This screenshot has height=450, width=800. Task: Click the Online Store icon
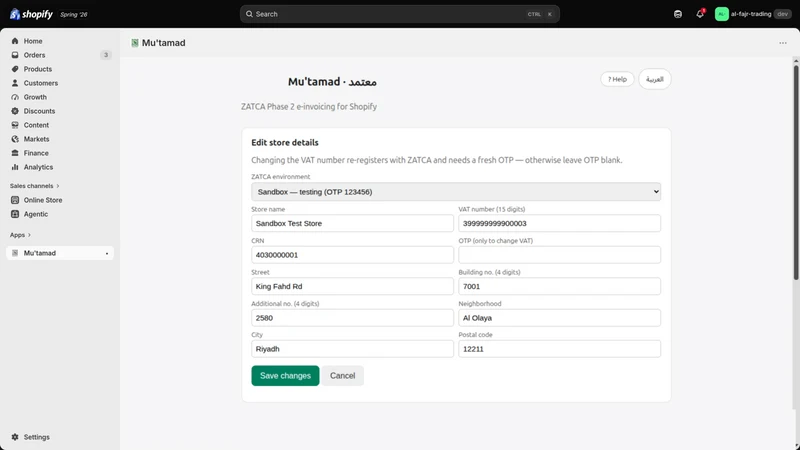coord(15,200)
